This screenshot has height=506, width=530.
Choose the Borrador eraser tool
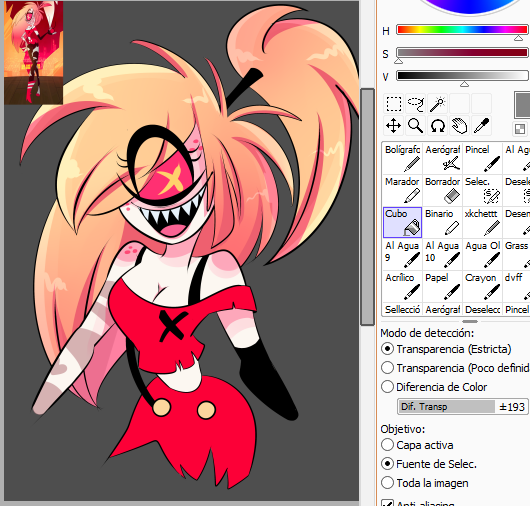pos(442,190)
